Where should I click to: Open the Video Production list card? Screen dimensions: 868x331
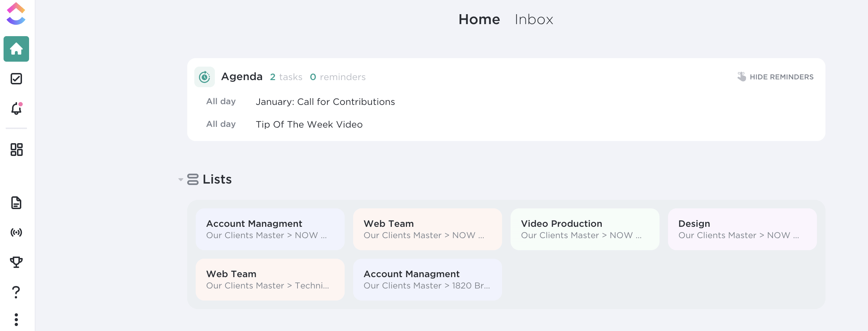(x=585, y=229)
